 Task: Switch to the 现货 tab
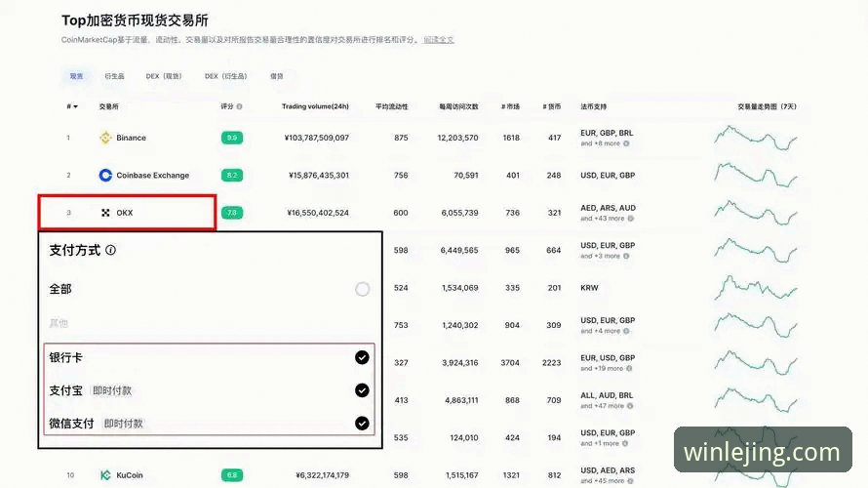pos(76,76)
